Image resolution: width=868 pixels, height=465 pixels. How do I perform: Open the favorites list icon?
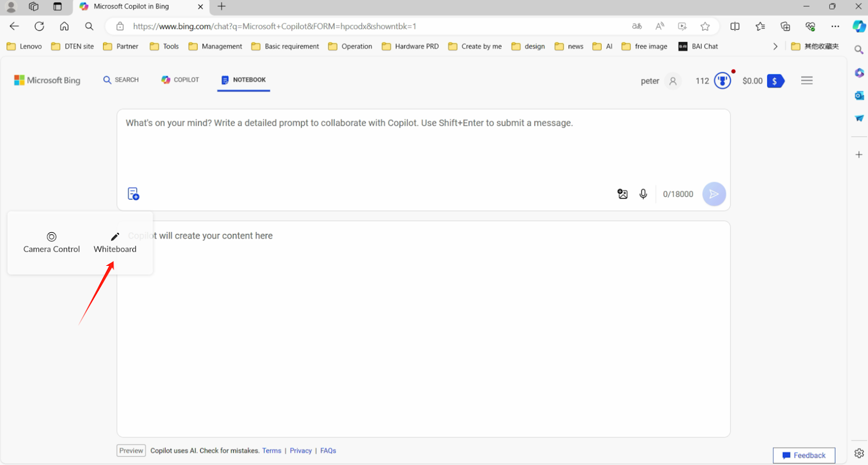[x=760, y=26]
